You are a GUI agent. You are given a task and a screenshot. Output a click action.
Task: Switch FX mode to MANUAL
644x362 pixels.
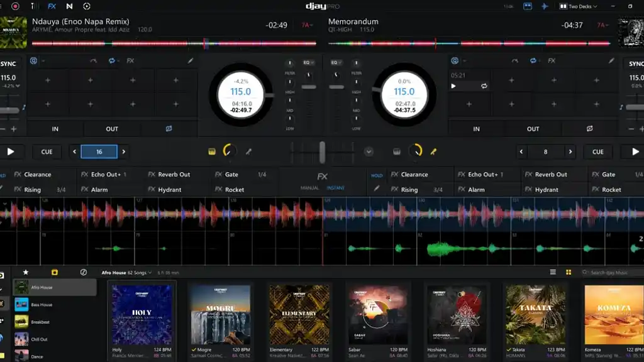309,188
